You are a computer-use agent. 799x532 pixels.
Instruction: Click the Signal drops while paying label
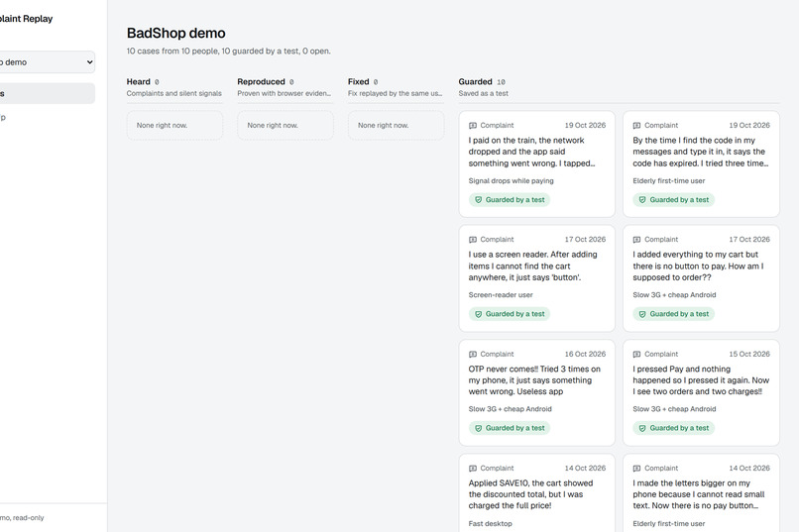click(x=511, y=180)
